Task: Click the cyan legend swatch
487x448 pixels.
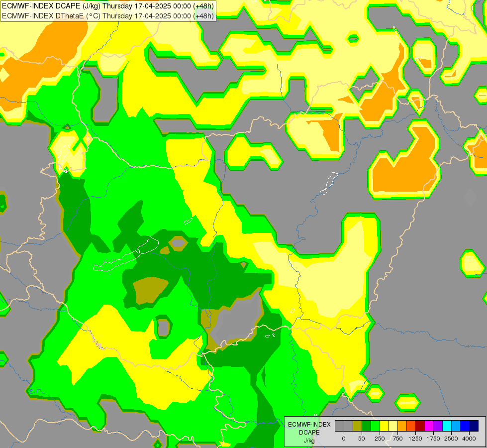Action: tap(447, 426)
